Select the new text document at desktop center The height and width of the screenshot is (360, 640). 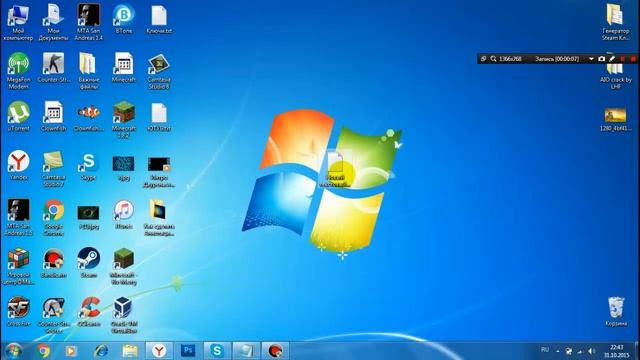point(336,169)
